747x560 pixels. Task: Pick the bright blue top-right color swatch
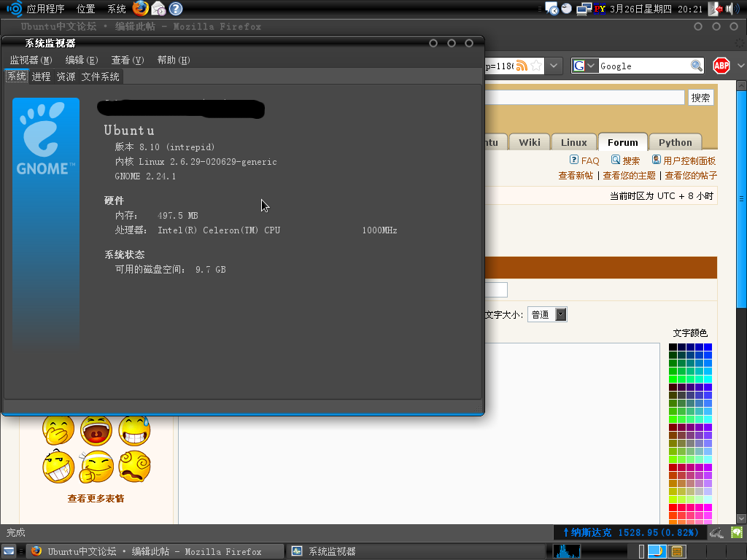[708, 346]
